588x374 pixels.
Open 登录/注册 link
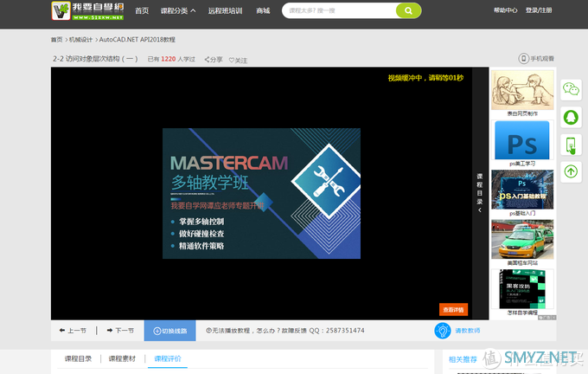point(539,10)
